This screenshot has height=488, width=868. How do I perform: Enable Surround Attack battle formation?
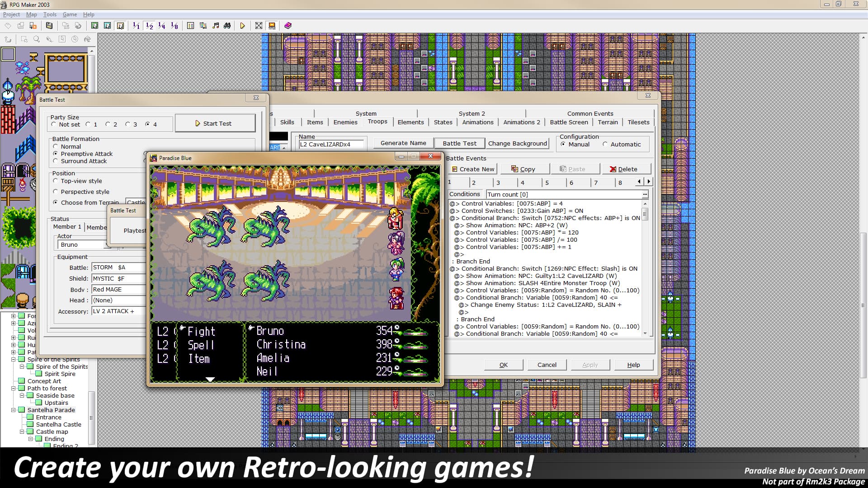click(56, 161)
